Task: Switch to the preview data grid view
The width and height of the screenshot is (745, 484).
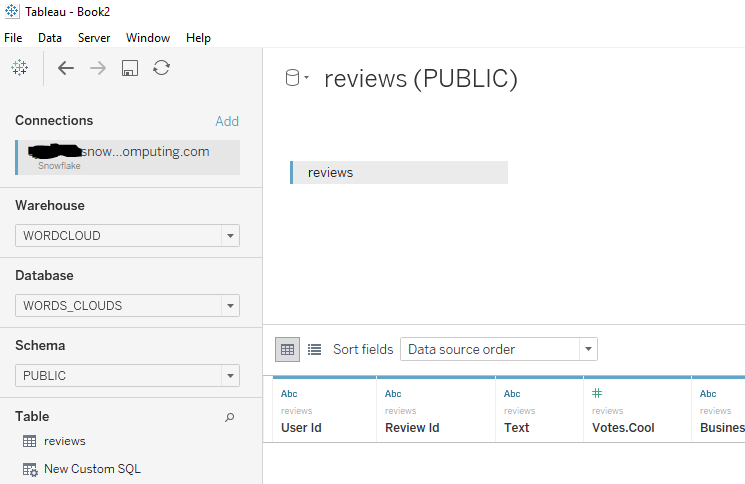Action: (287, 350)
